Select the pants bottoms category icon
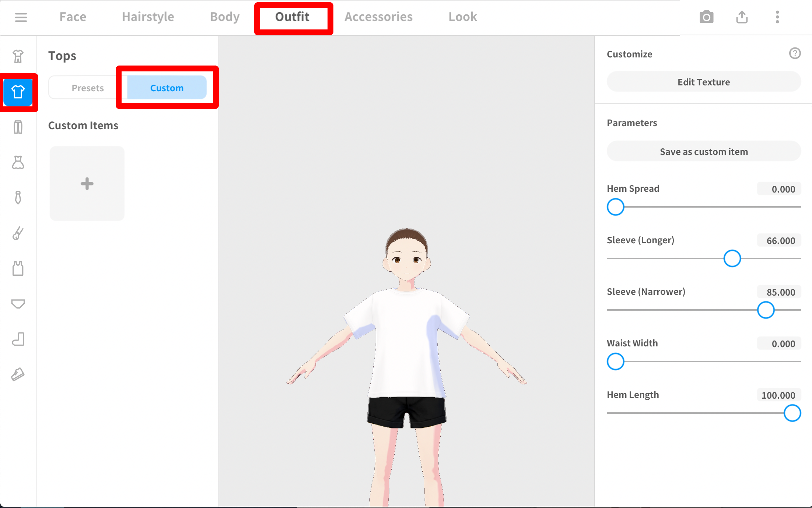 point(18,127)
